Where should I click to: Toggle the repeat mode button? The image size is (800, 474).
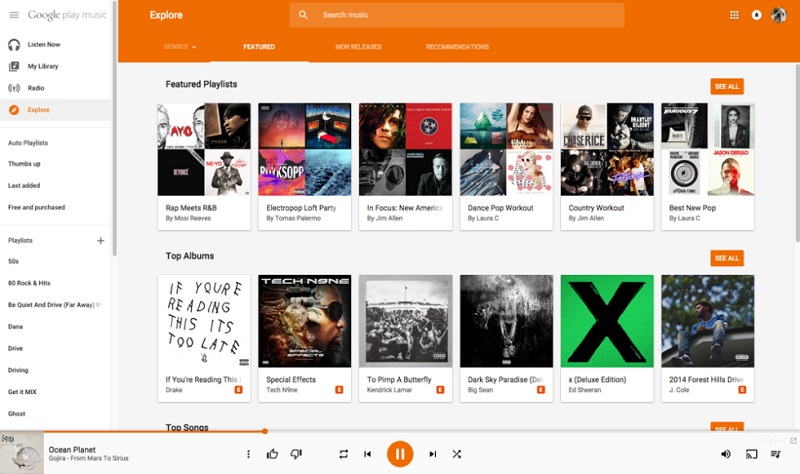pos(343,454)
